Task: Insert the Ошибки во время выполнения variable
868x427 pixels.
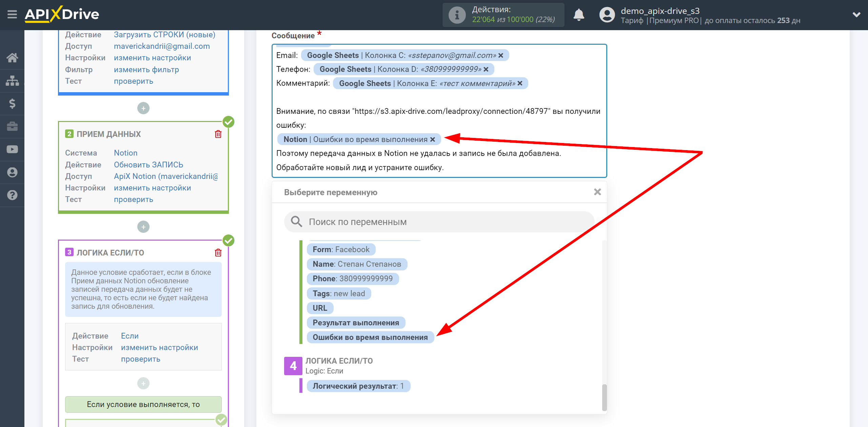Action: [x=370, y=338]
